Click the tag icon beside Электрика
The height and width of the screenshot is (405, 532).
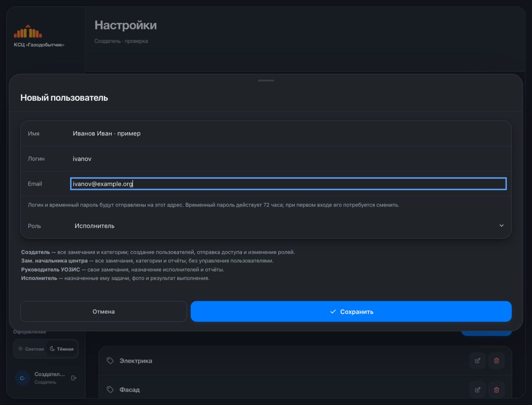point(110,360)
